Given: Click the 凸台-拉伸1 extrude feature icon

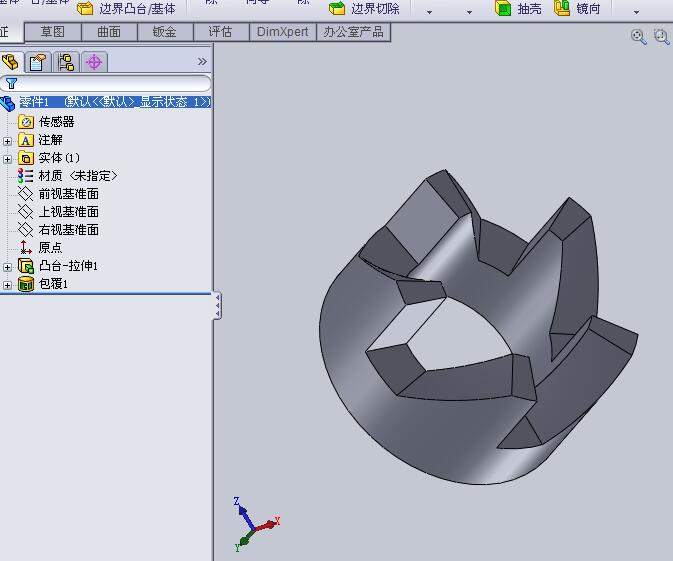Looking at the screenshot, I should pyautogui.click(x=26, y=266).
